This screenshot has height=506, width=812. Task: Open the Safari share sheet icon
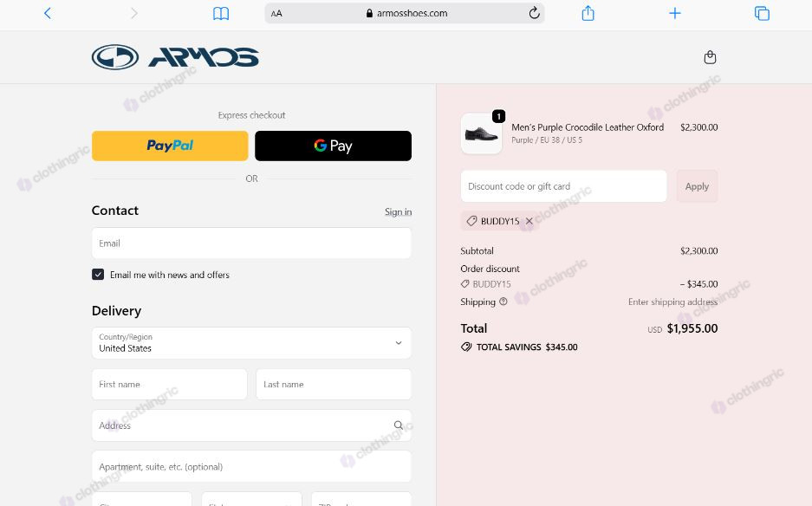(x=588, y=13)
